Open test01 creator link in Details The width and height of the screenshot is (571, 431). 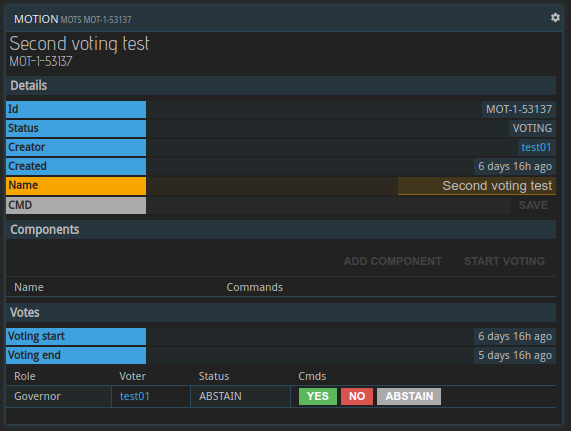tap(536, 147)
